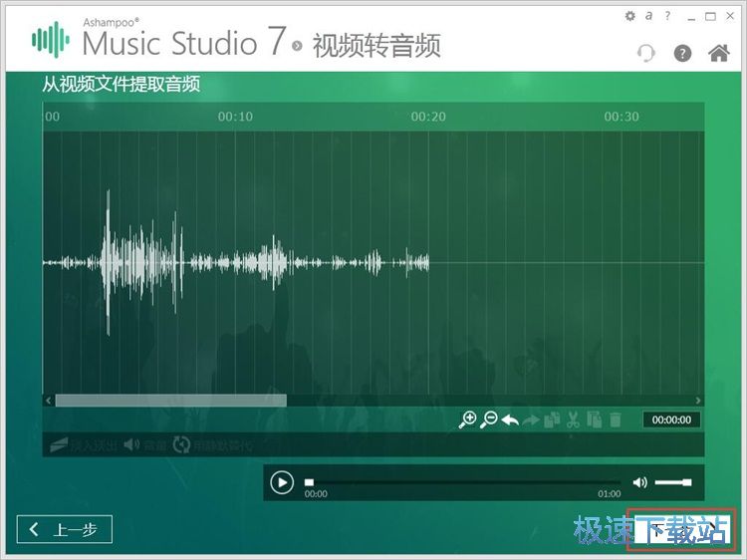This screenshot has width=747, height=560.
Task: Minimize the Music Studio window
Action: click(692, 17)
